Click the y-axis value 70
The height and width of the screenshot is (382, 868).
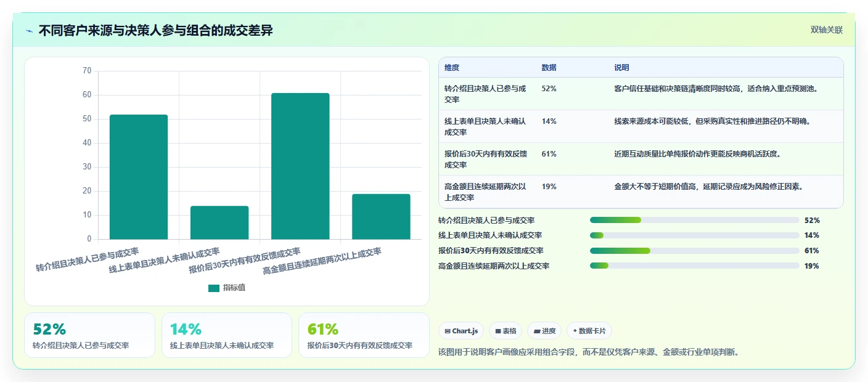[86, 71]
